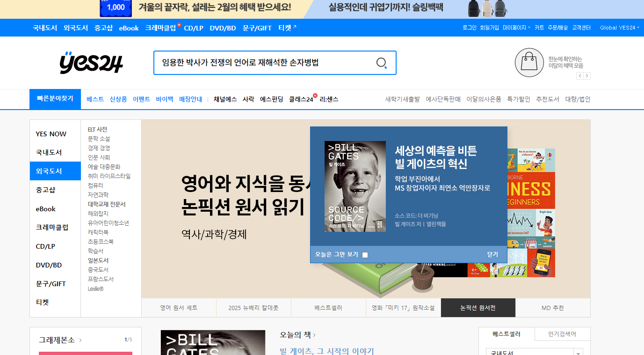
Task: Open the 매장안내 menu item
Action: 191,99
